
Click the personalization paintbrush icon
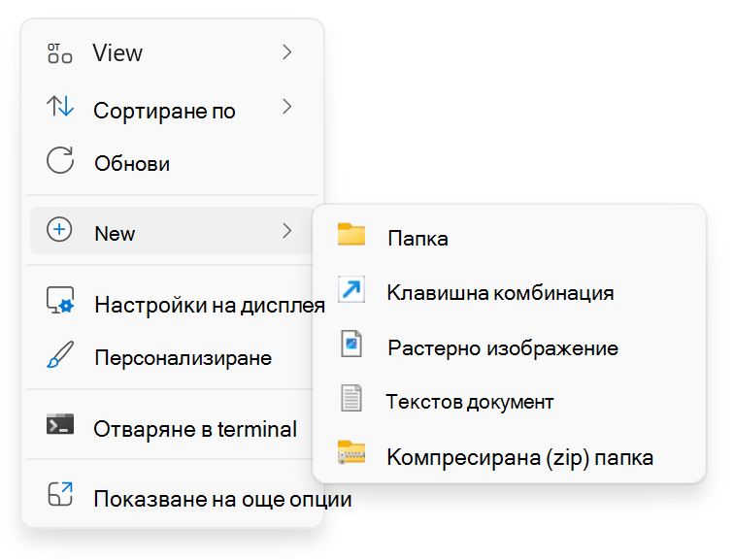pyautogui.click(x=60, y=354)
